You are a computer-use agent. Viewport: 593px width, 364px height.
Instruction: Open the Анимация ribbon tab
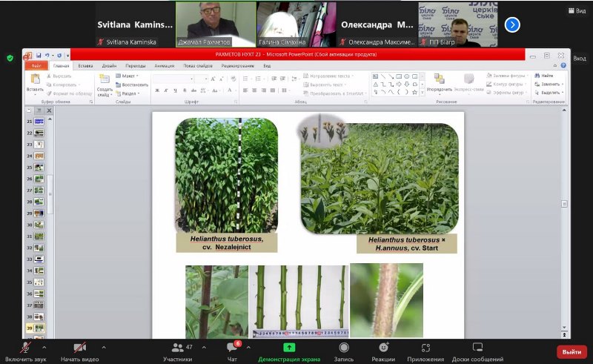[164, 66]
